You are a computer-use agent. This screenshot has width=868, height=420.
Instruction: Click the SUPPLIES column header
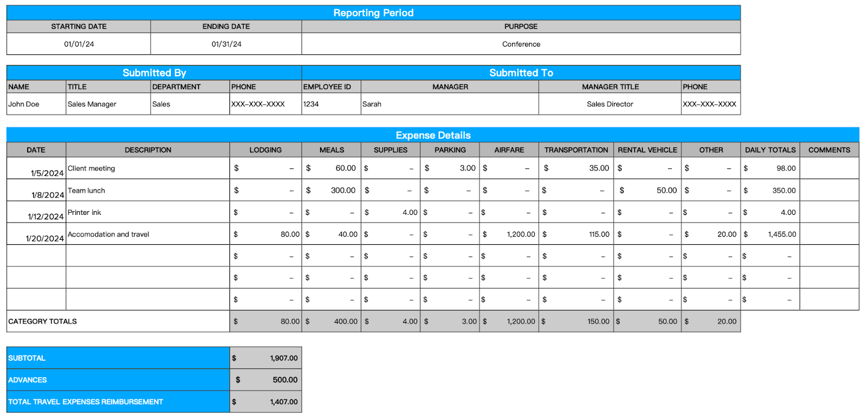click(x=391, y=150)
